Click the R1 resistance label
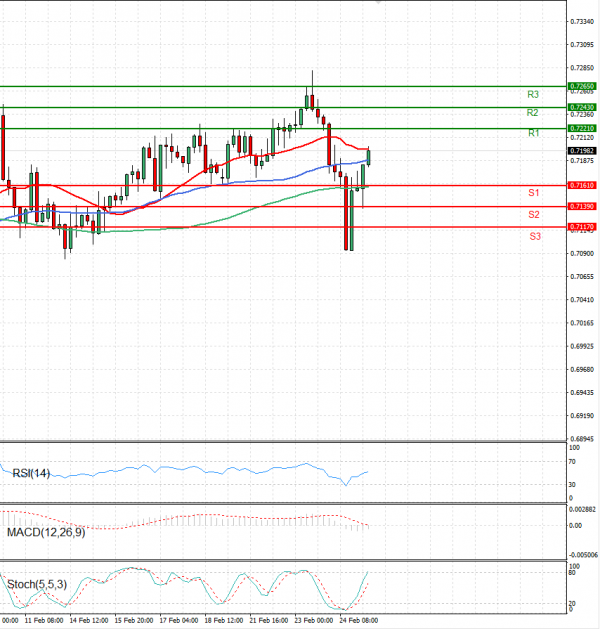The height and width of the screenshot is (629, 600). (533, 133)
